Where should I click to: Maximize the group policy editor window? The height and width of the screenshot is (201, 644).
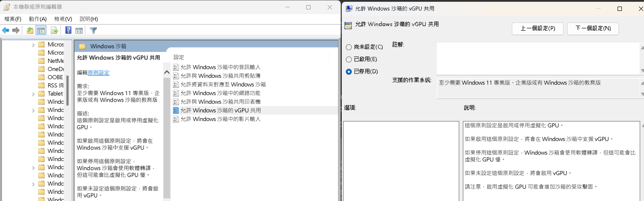click(x=308, y=7)
